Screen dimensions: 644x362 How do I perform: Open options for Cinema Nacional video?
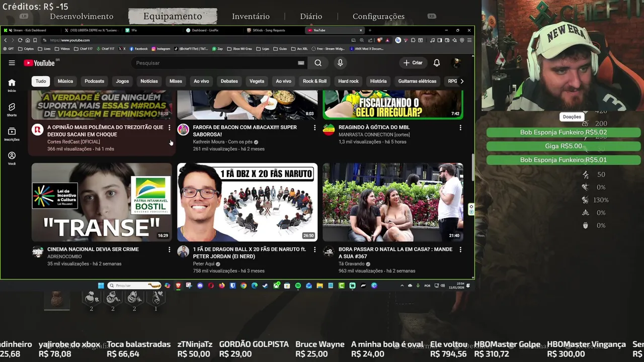[x=169, y=249]
